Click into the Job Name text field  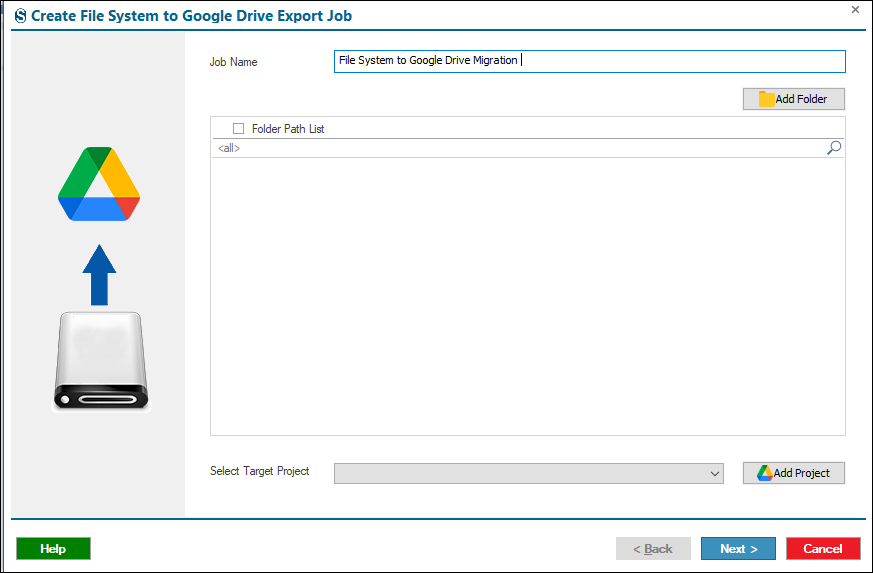point(590,61)
